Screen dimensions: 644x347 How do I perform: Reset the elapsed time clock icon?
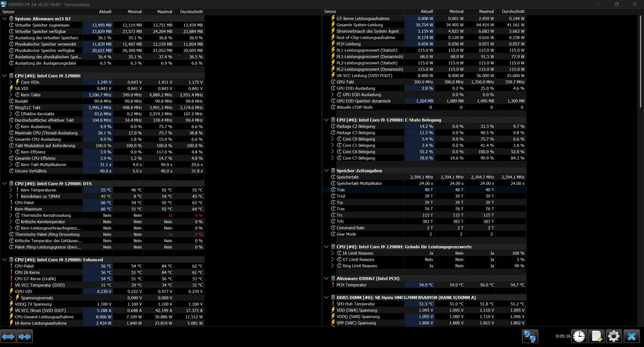[x=579, y=336]
